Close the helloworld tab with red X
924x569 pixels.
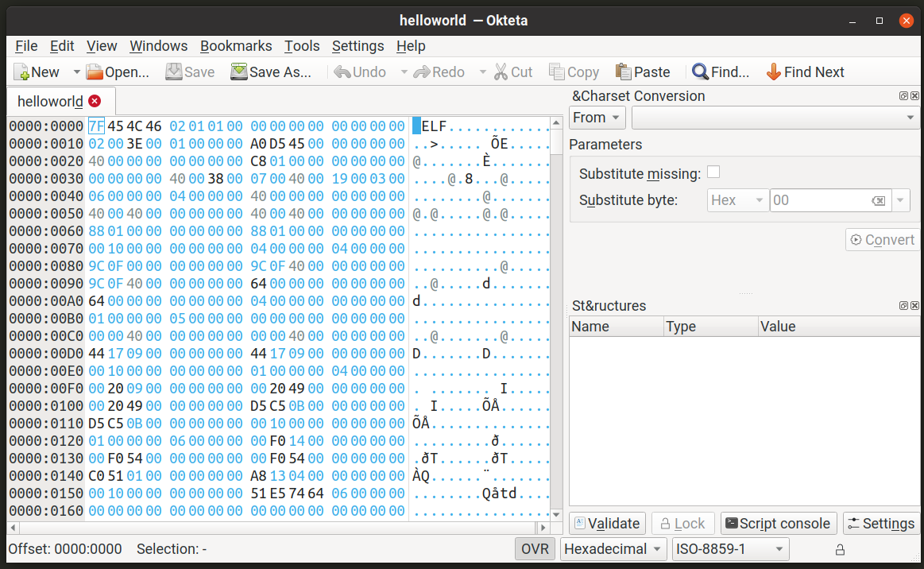[x=95, y=101]
